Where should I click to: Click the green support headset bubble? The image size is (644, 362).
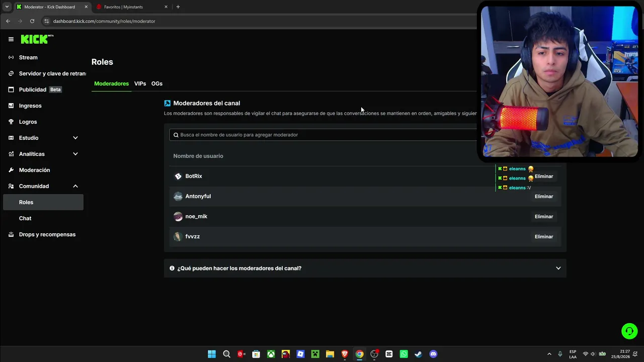629,331
